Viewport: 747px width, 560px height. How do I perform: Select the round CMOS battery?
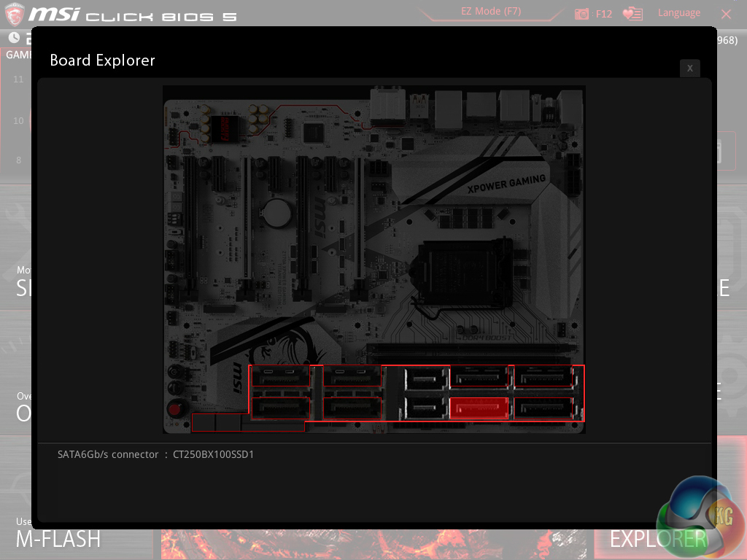coord(277,213)
